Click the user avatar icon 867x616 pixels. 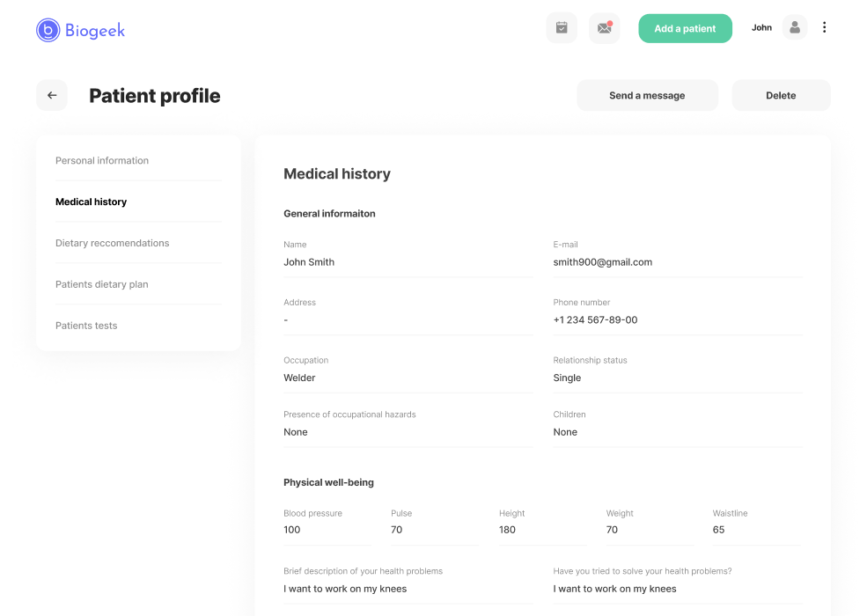point(795,27)
